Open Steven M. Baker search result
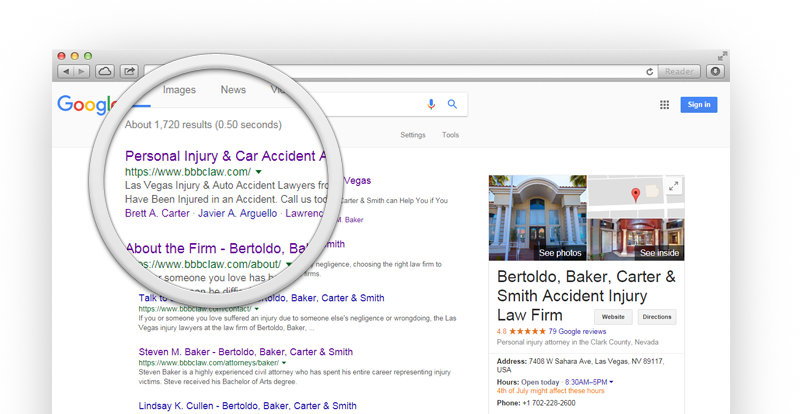800x414 pixels. pos(245,352)
